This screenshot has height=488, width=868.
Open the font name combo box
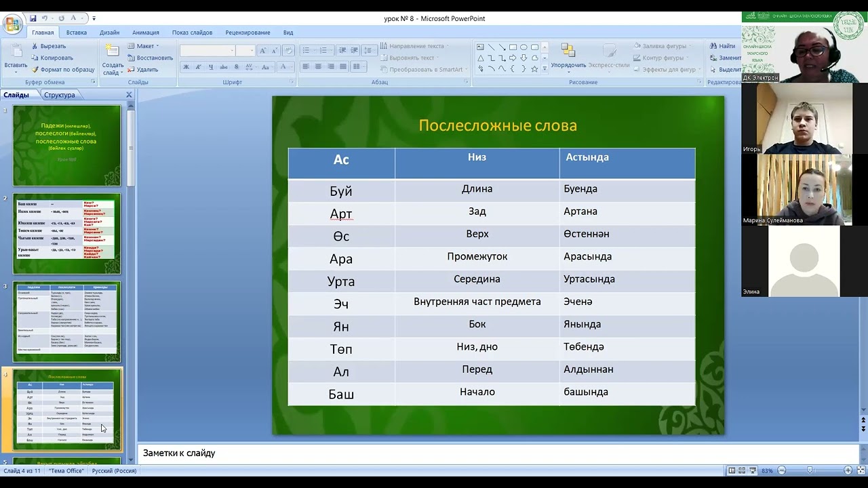[x=208, y=51]
